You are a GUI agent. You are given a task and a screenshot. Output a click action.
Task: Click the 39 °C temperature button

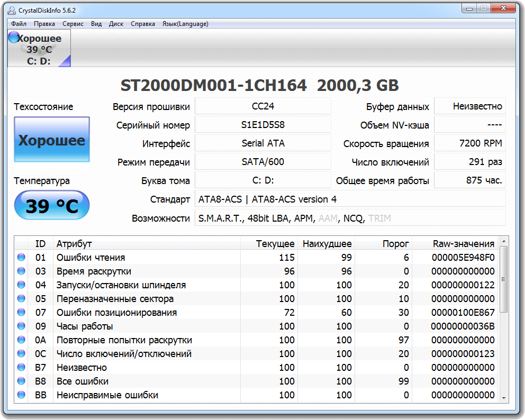(x=52, y=206)
